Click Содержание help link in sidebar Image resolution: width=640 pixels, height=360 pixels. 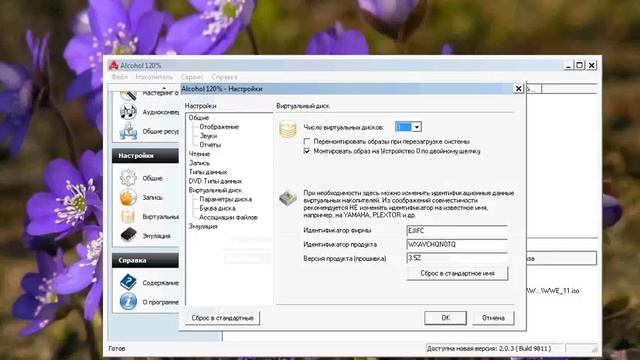[x=160, y=282]
